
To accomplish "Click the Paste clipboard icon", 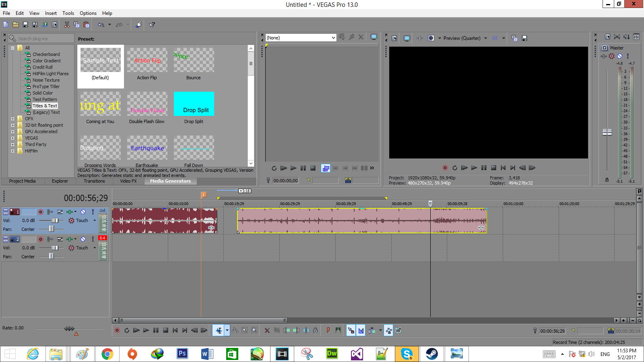I will point(86,25).
